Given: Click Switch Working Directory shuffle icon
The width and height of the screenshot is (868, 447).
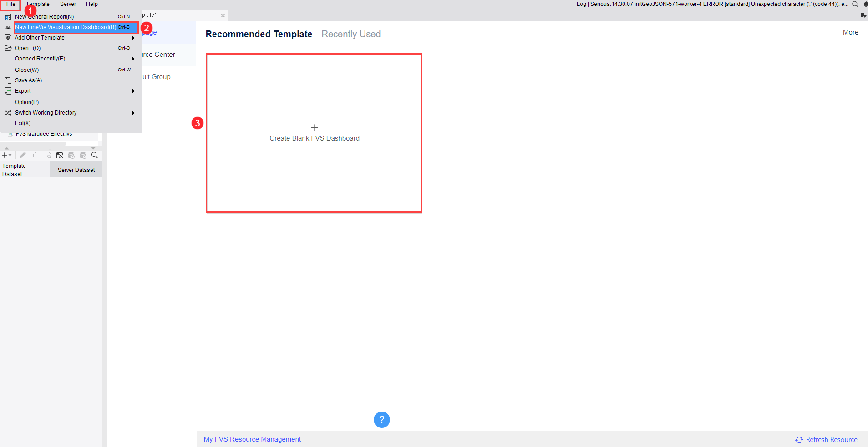Looking at the screenshot, I should click(8, 113).
